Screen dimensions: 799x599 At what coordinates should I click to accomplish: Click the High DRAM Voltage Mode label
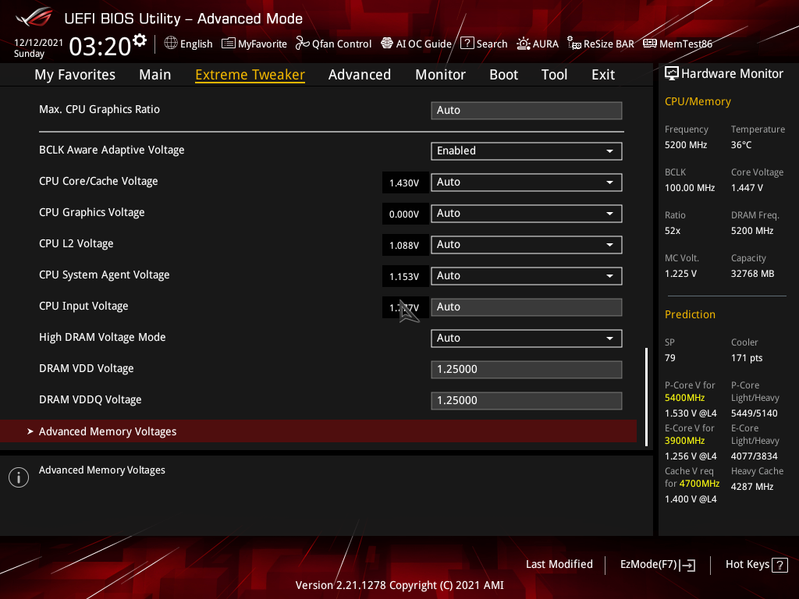(x=102, y=337)
